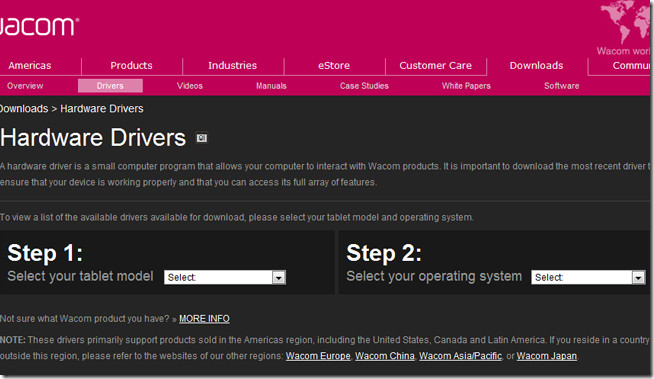Click the Hardware Drivers breadcrumb text
Image resolution: width=654 pixels, height=379 pixels.
(102, 109)
